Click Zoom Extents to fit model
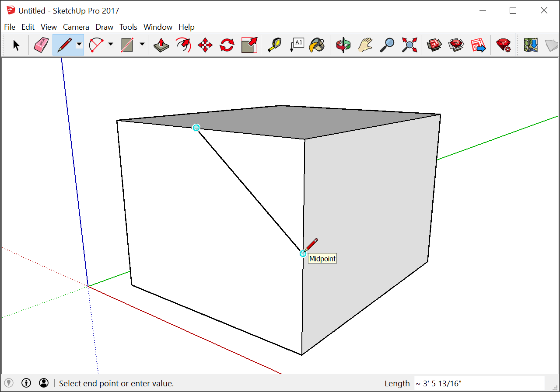 (x=409, y=45)
